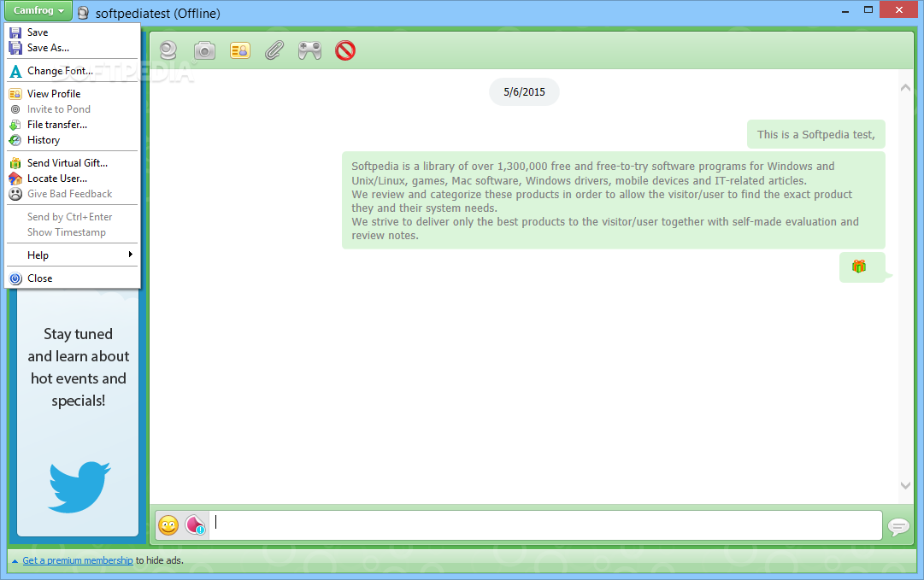This screenshot has width=924, height=580.
Task: Click the View Profile card icon in menu
Action: pos(15,94)
